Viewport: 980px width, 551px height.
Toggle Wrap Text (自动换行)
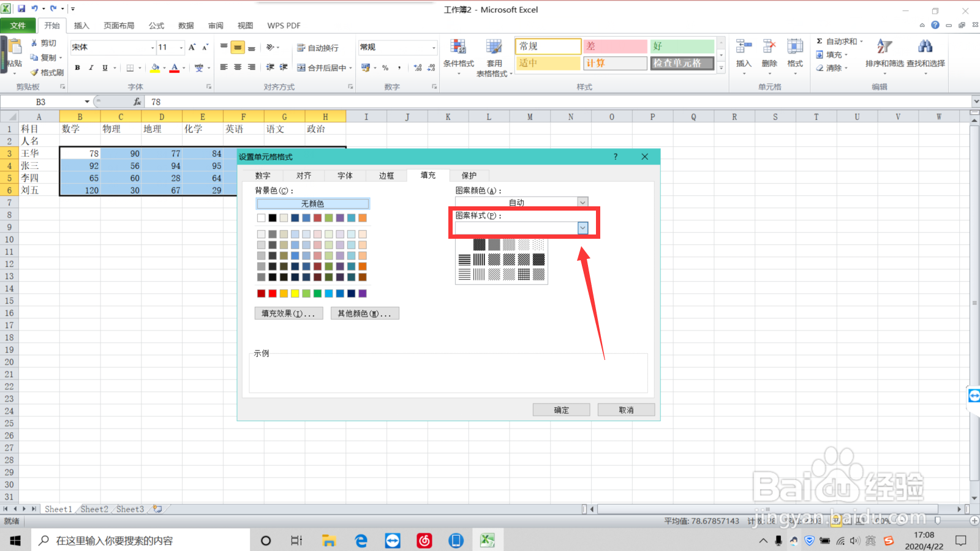pos(317,48)
